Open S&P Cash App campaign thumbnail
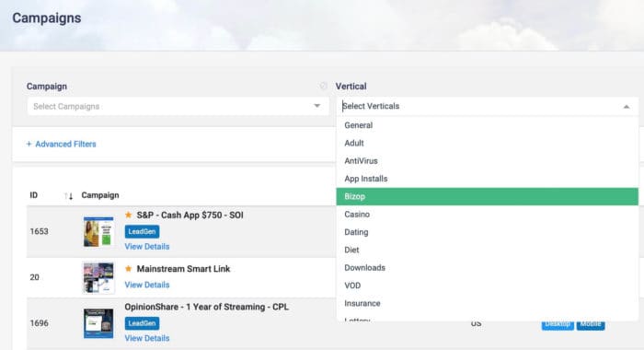 pos(98,231)
